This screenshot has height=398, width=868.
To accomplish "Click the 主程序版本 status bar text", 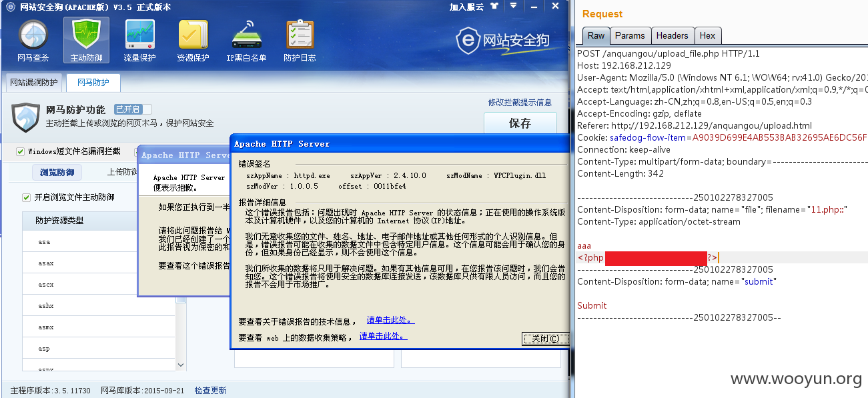I will click(51, 390).
